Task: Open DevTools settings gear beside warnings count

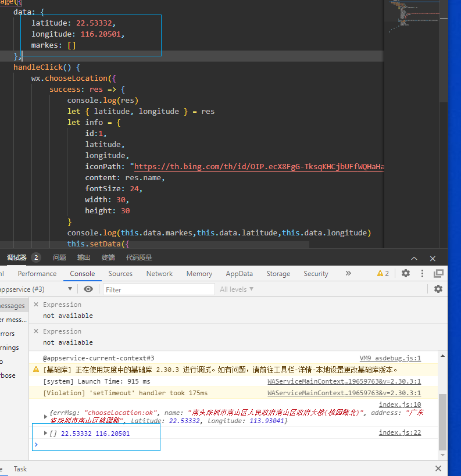Action: tap(406, 273)
